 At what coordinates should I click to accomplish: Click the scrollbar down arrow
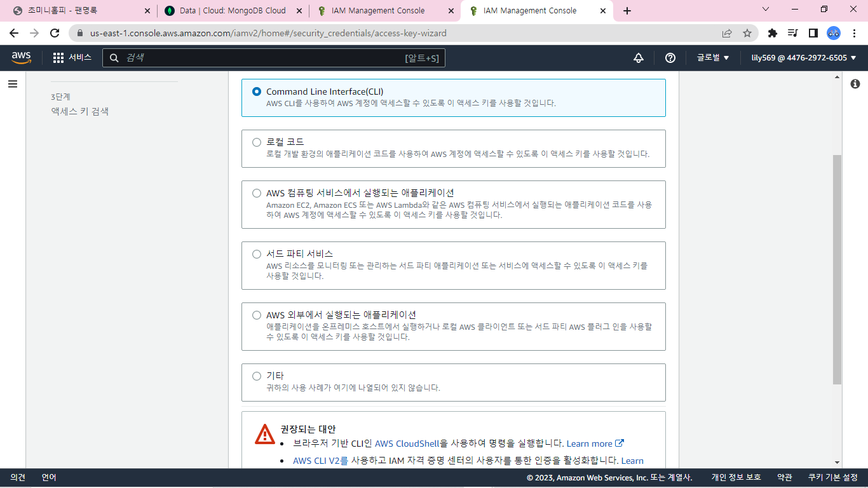(x=837, y=463)
